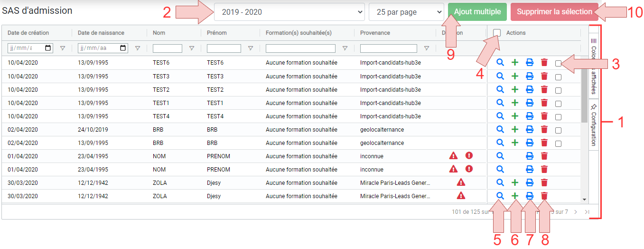Image resolution: width=644 pixels, height=249 pixels.
Task: Delete the TEST1 row using trash icon
Action: coord(544,103)
